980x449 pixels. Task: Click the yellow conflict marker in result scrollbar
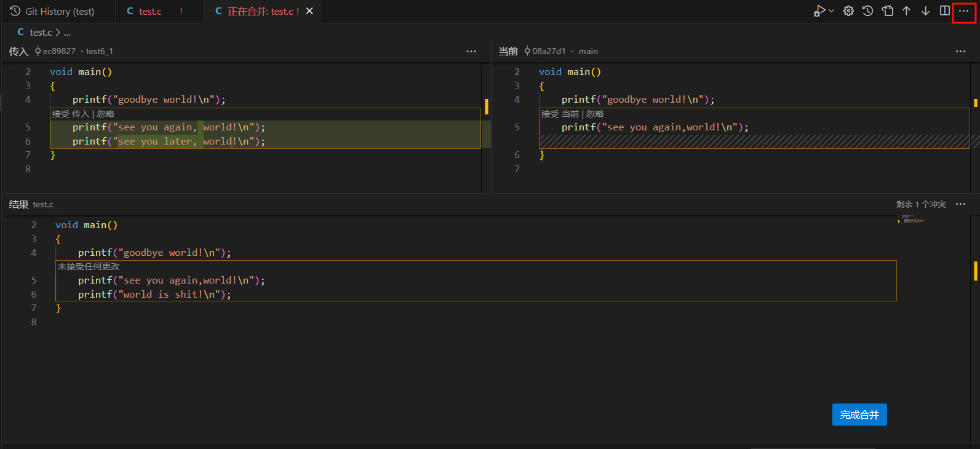coord(975,271)
